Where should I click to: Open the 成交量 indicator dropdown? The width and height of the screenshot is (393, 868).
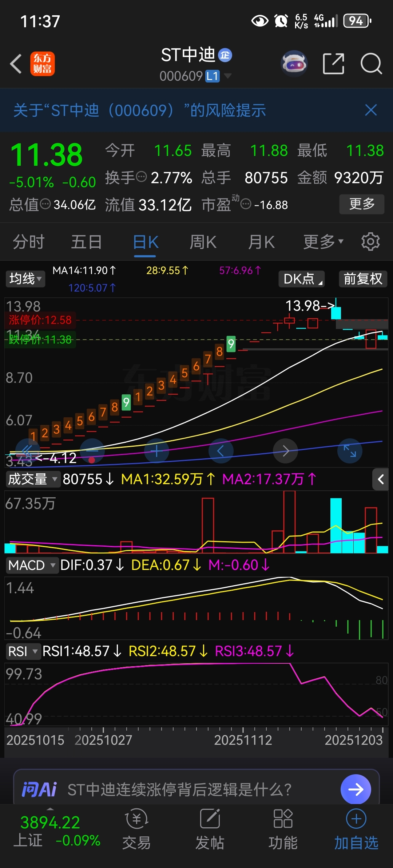(32, 479)
